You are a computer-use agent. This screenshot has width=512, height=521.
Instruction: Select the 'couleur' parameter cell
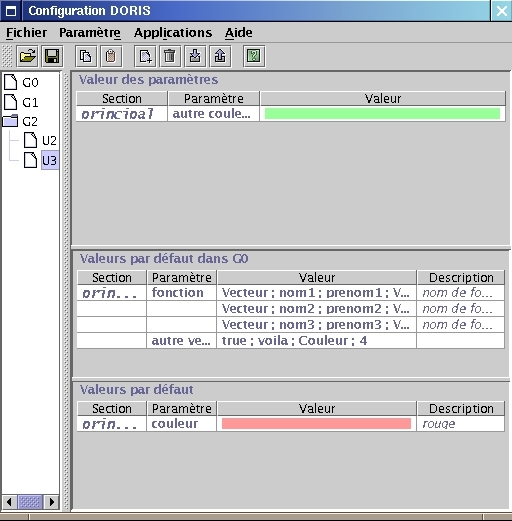(182, 424)
